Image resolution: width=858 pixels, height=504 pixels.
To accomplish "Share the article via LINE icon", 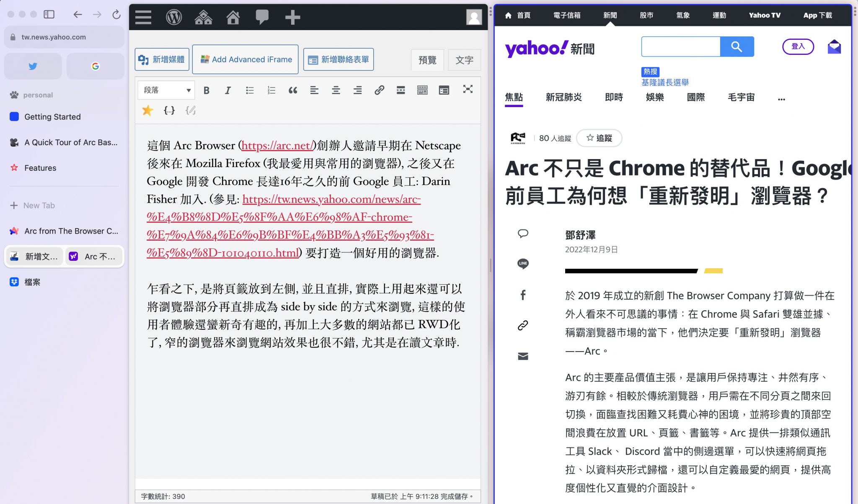I will coord(523,264).
